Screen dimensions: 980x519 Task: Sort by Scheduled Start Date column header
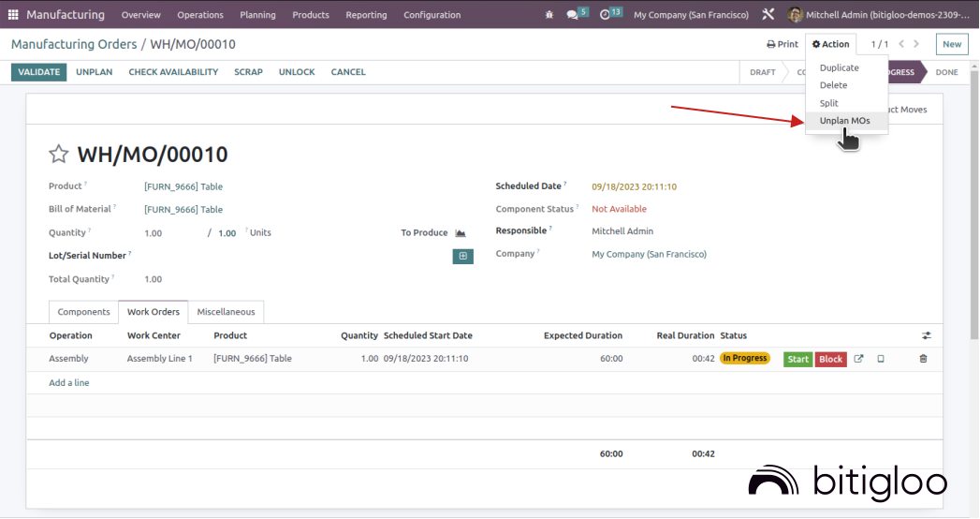click(428, 335)
